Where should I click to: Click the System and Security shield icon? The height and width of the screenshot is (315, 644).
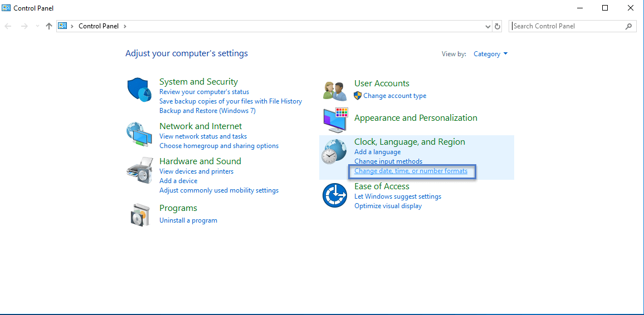pyautogui.click(x=139, y=90)
